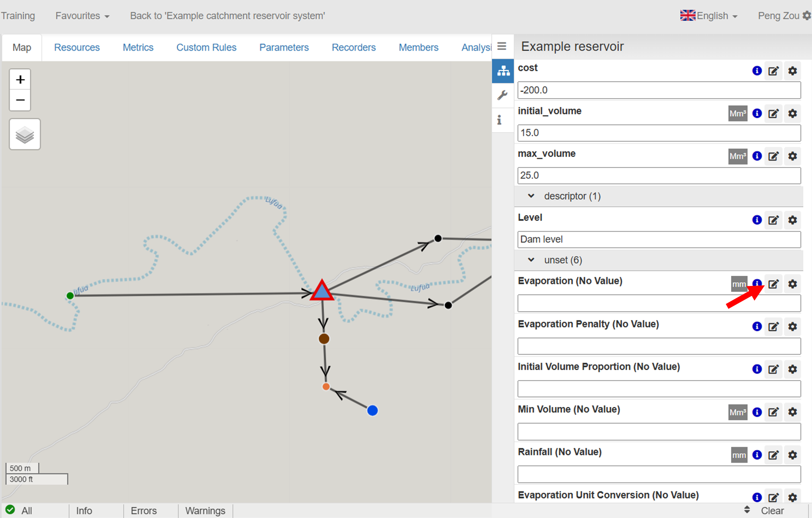Collapse the unset (6) group

(x=531, y=260)
